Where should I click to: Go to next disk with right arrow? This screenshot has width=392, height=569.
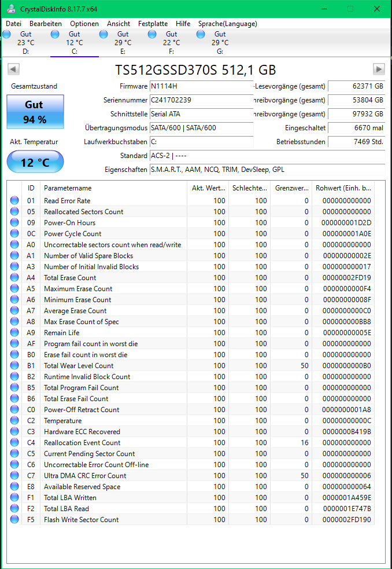point(379,69)
